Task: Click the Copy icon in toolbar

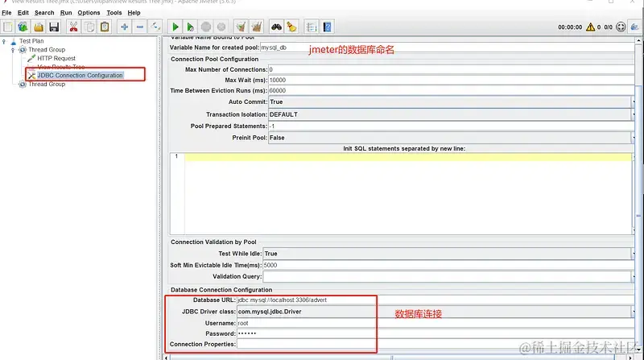Action: [89, 27]
